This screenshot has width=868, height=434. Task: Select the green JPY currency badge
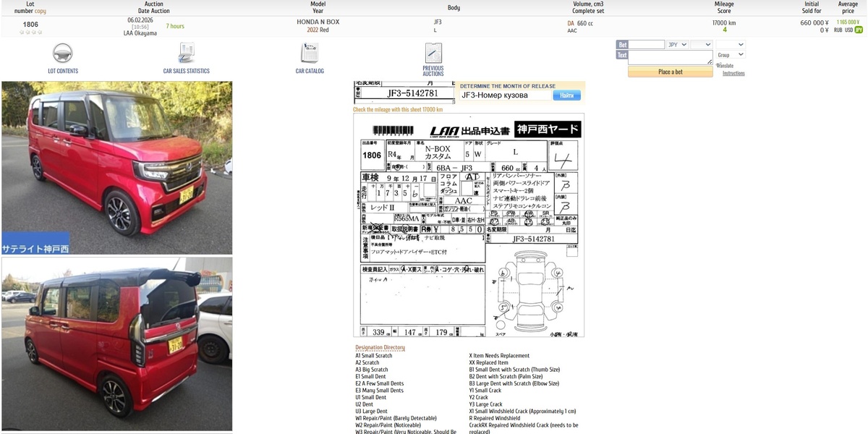(x=859, y=30)
